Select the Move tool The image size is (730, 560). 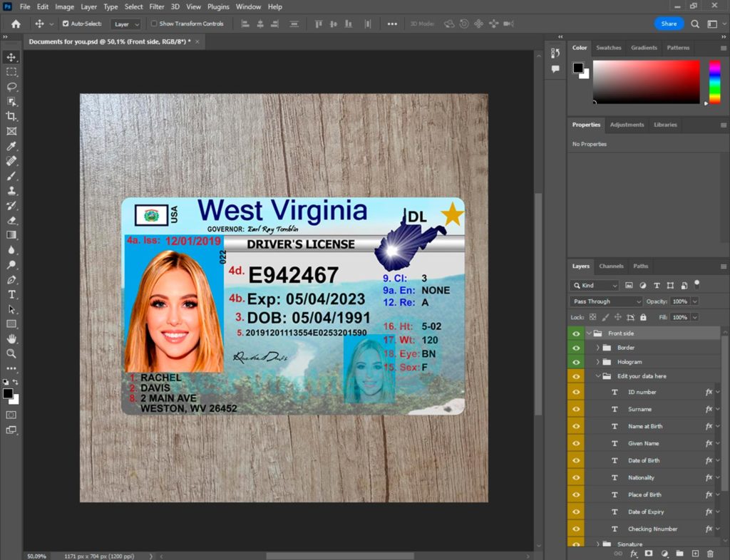click(11, 57)
